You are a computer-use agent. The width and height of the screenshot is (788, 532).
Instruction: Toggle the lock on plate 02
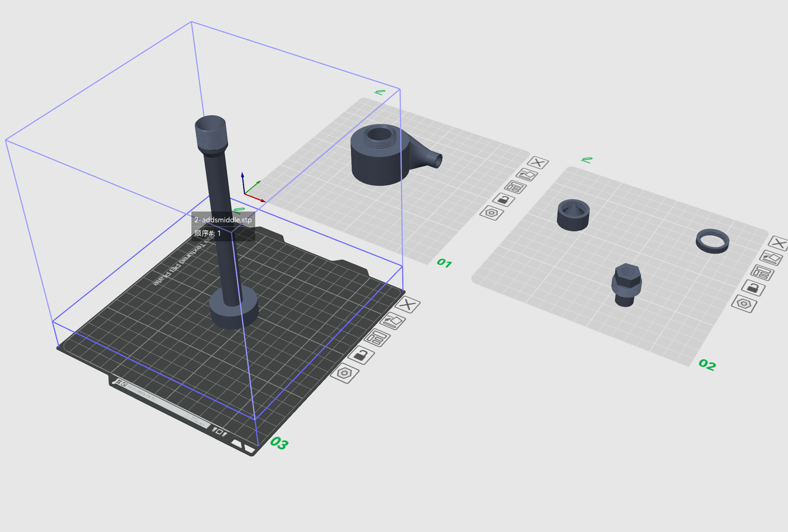(753, 288)
